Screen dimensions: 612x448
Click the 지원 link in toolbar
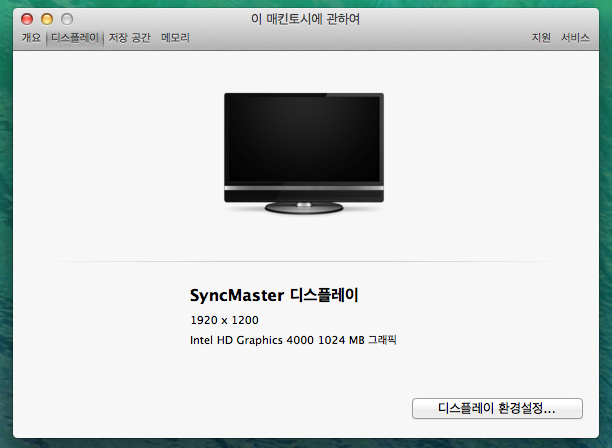tap(541, 38)
